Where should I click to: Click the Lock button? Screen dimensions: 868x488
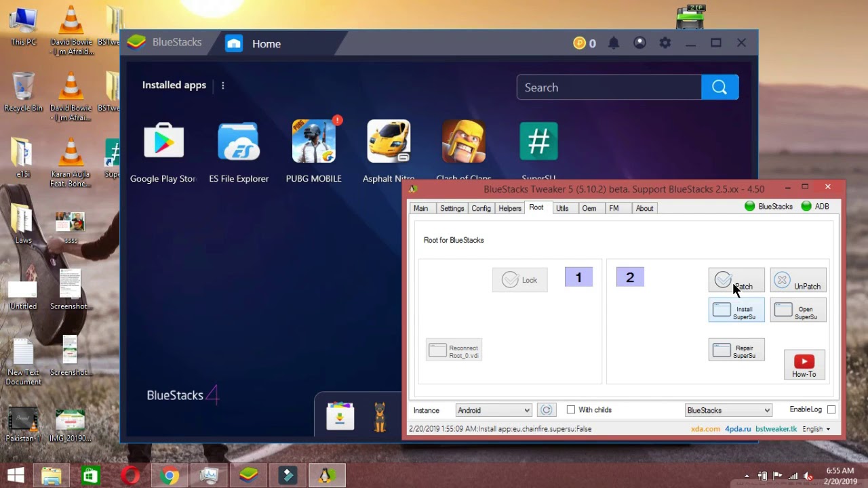point(519,280)
